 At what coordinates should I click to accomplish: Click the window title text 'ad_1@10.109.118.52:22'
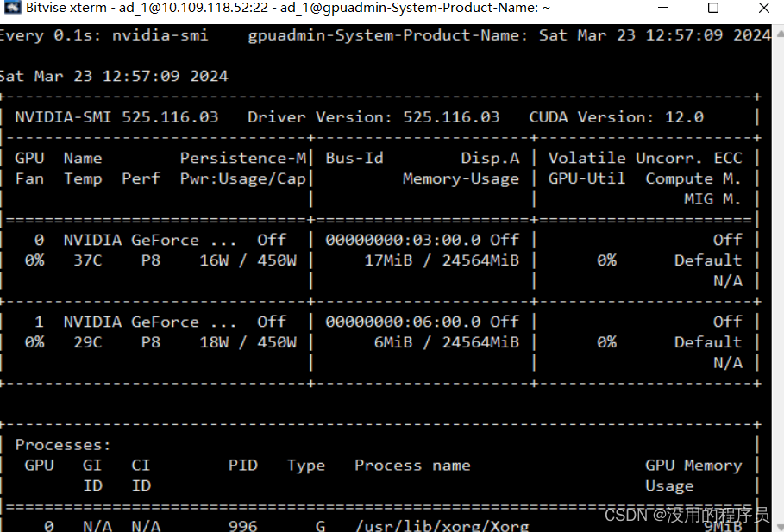[x=193, y=8]
